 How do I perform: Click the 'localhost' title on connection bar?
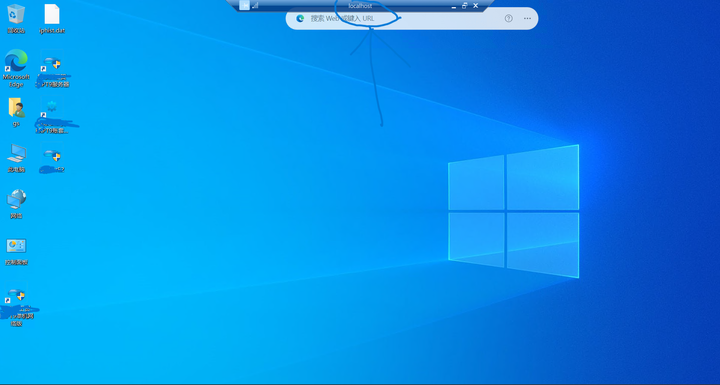tap(360, 6)
